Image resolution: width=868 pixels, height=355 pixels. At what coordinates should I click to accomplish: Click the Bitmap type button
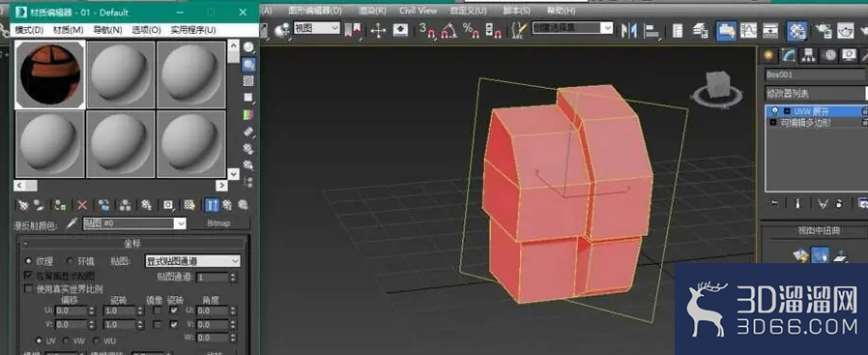pos(219,223)
